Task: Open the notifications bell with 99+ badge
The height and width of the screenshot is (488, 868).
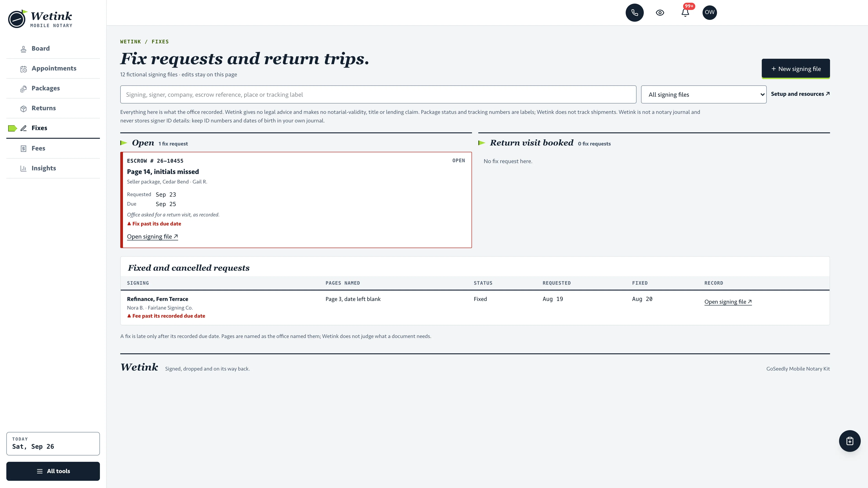Action: coord(685,12)
